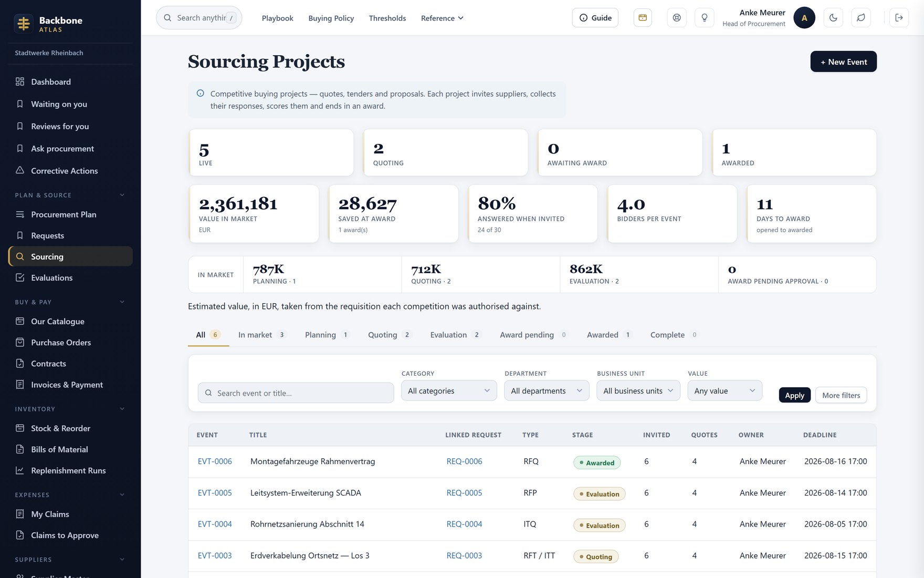Click the sign-out icon
This screenshot has width=924, height=578.
click(x=899, y=18)
